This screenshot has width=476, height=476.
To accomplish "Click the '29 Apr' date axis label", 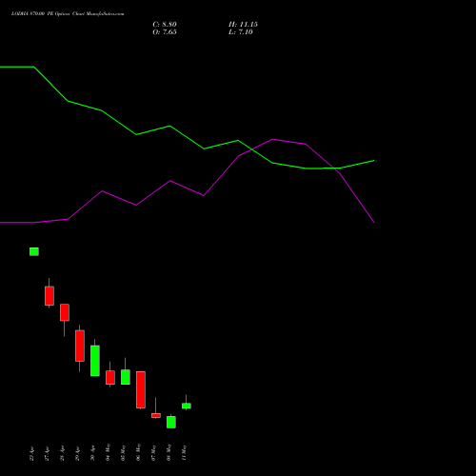I will (x=77, y=454).
